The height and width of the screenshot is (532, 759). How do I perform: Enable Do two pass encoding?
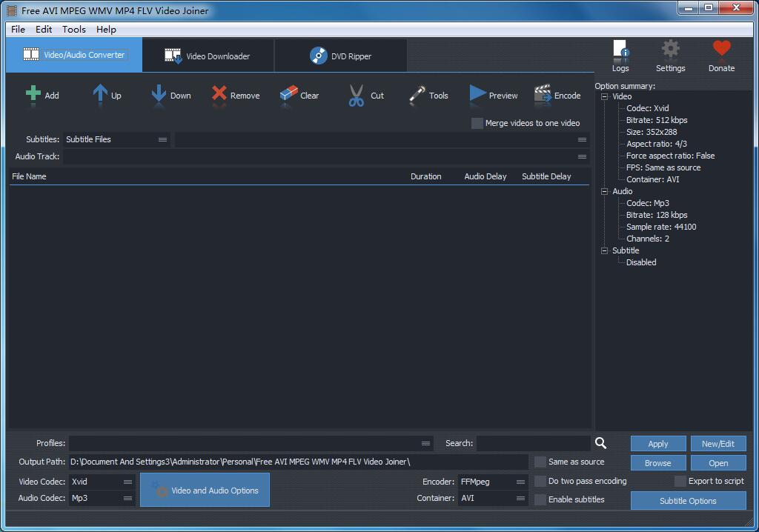[540, 481]
